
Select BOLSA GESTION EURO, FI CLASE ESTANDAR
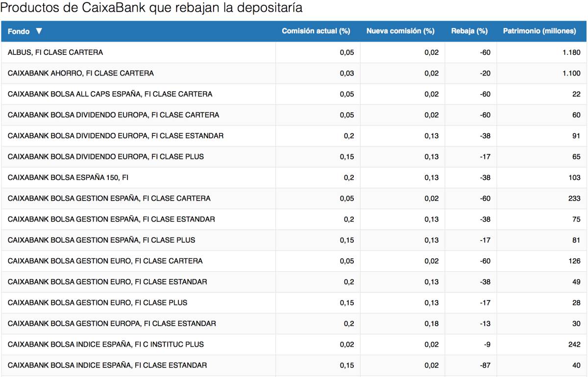[x=294, y=282]
